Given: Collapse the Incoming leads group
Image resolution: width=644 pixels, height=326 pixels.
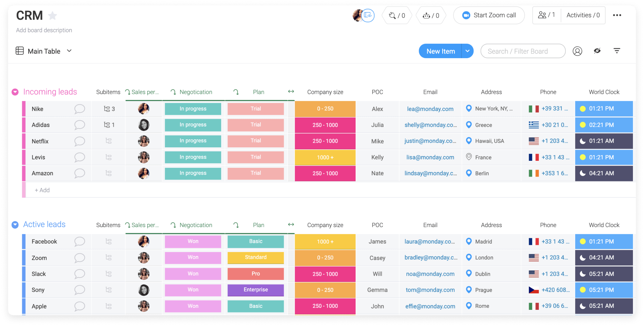Looking at the screenshot, I should (x=15, y=92).
